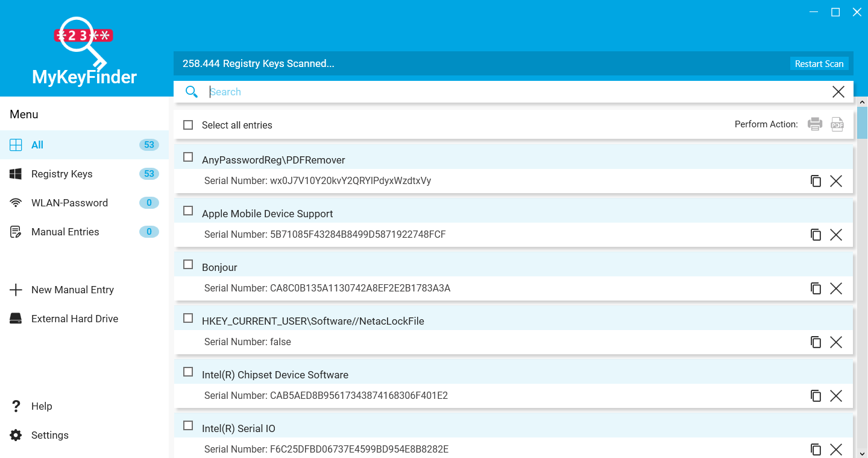Minimize the MyKeyFinder window
868x458 pixels.
814,12
